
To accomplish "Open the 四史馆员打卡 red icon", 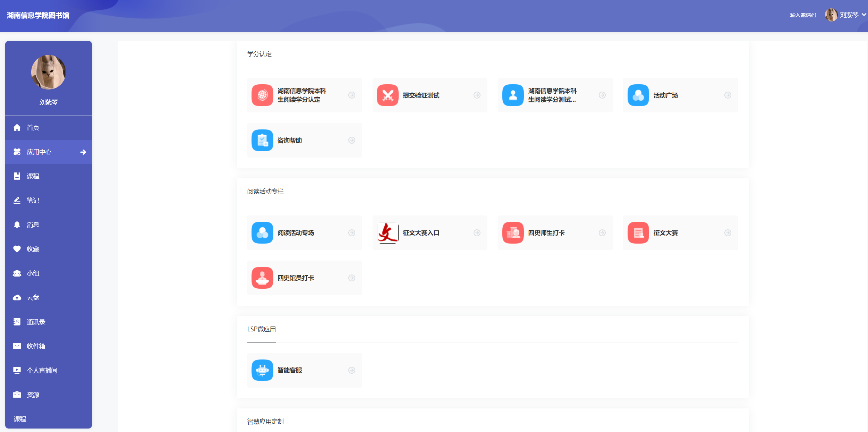I will point(262,278).
